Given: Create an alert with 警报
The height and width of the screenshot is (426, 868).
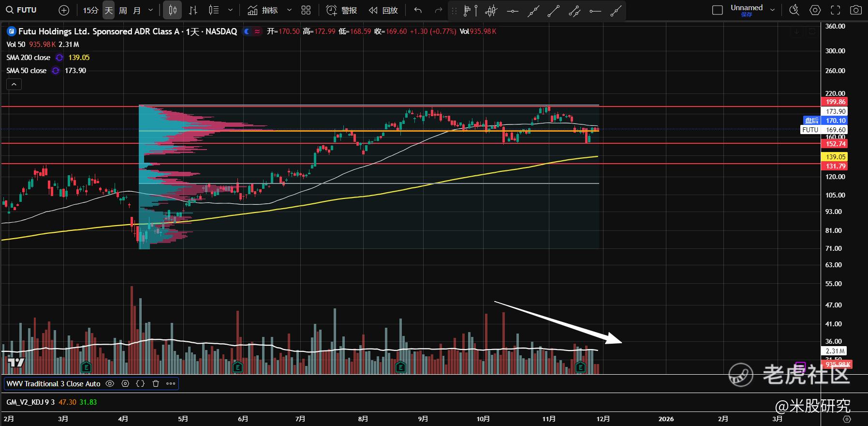Looking at the screenshot, I should pyautogui.click(x=341, y=10).
